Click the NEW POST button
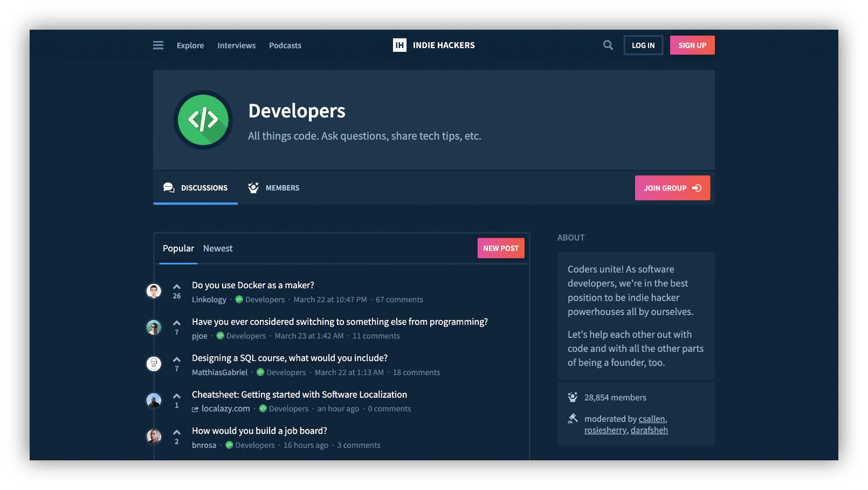This screenshot has width=868, height=490. tap(501, 248)
